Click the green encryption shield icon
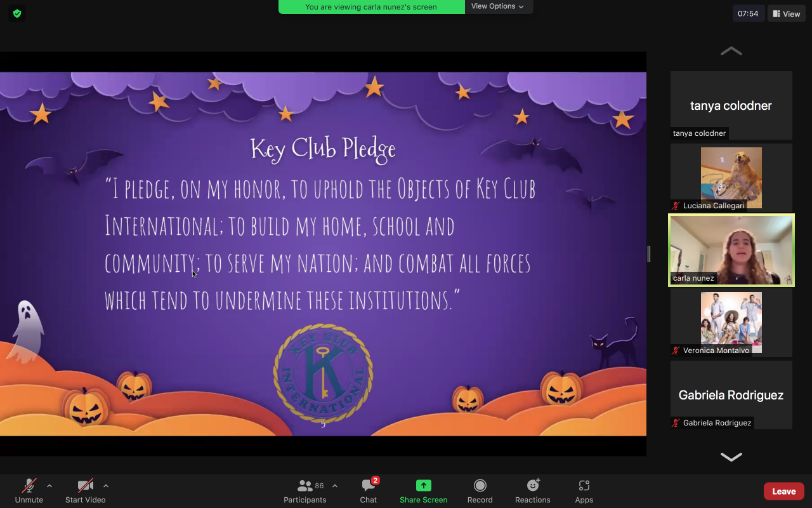The width and height of the screenshot is (812, 508). point(17,13)
